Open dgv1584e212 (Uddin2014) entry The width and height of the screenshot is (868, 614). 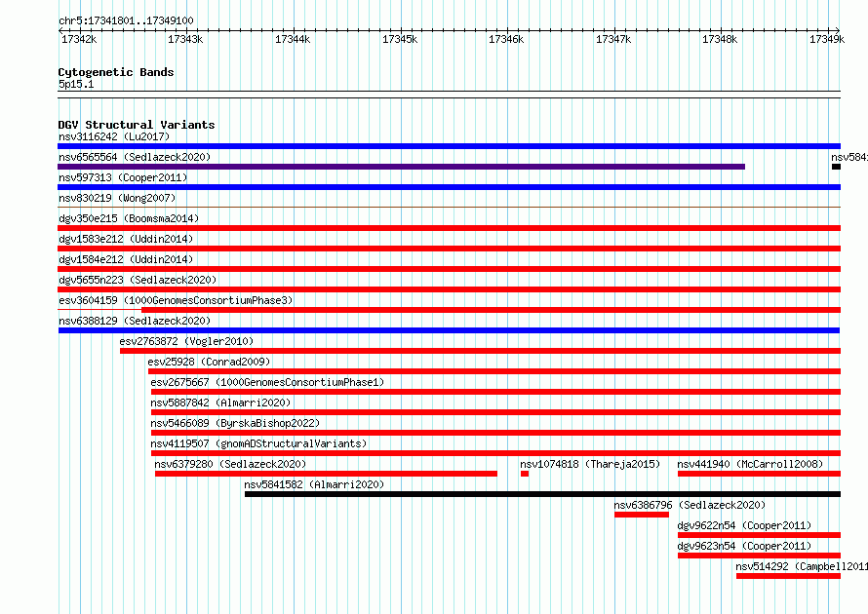click(x=126, y=259)
